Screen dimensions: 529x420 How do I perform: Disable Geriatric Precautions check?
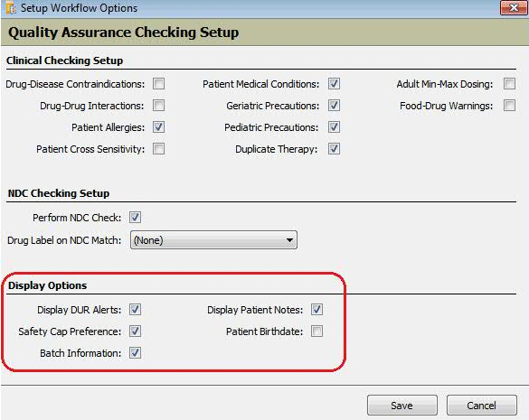click(334, 106)
